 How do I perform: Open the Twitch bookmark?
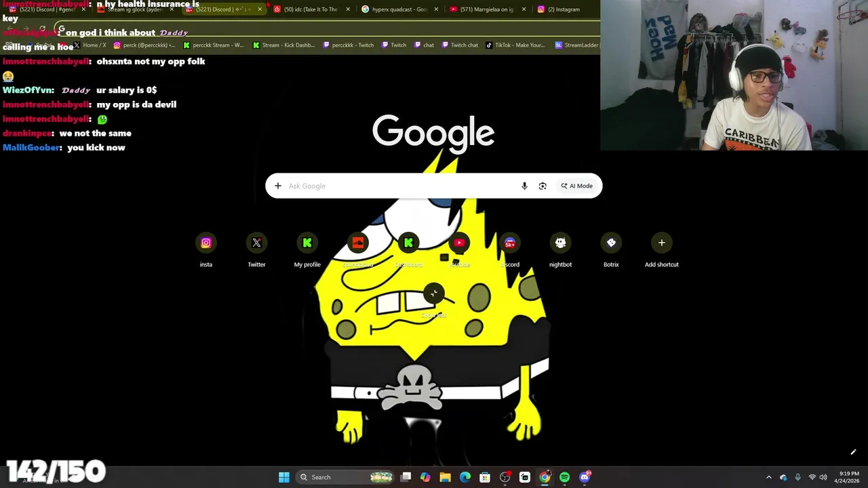tap(394, 45)
